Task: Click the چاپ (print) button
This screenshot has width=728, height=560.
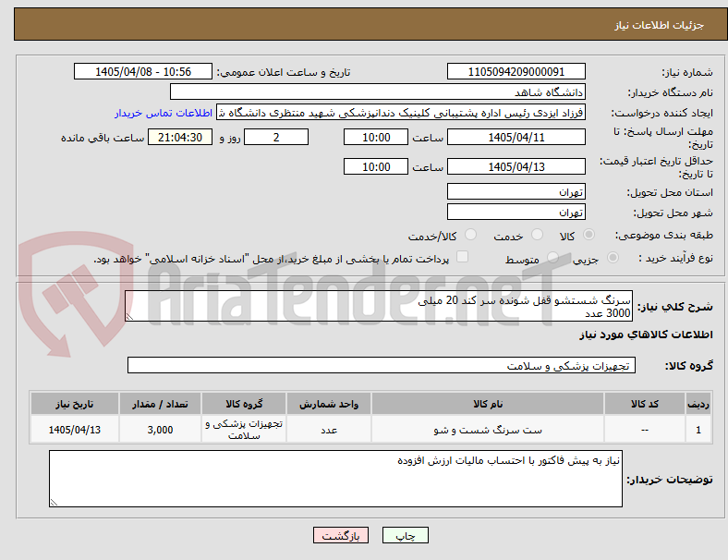Action: coord(405,535)
